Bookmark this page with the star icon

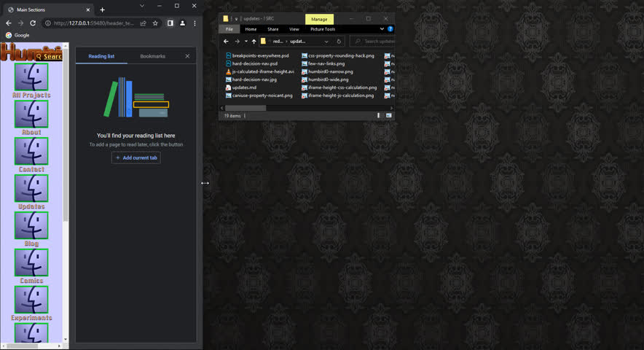click(x=155, y=23)
